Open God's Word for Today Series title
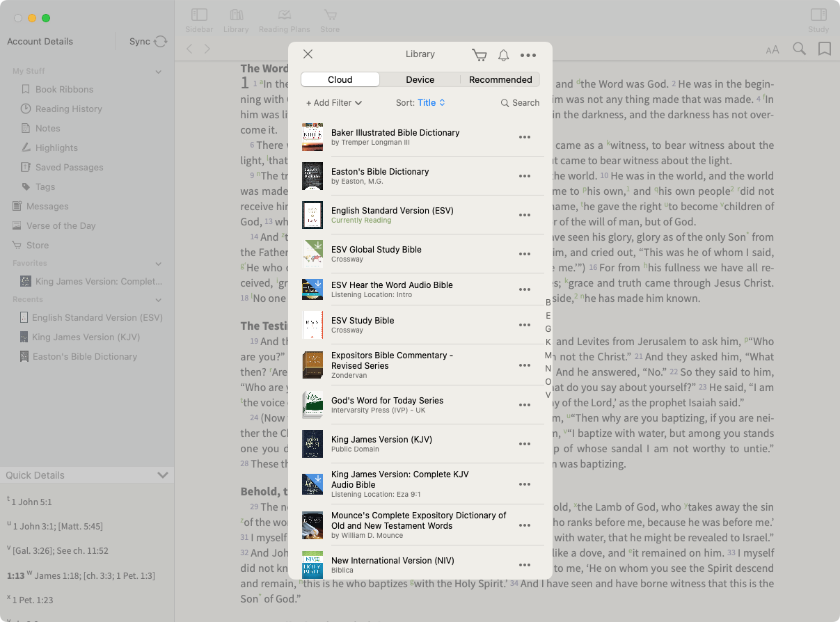Image resolution: width=840 pixels, height=622 pixels. (x=387, y=401)
